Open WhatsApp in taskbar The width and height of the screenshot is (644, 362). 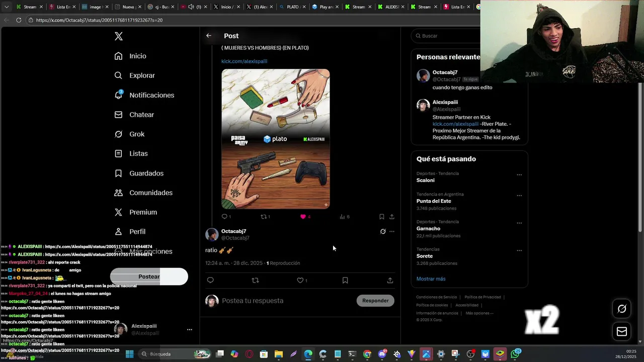click(515, 354)
